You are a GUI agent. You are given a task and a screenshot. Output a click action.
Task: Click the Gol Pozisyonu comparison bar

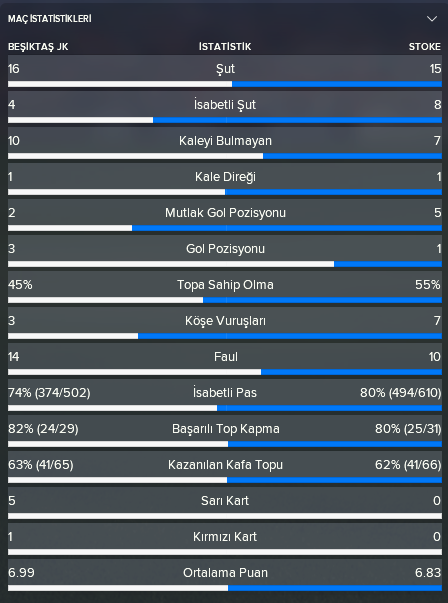(x=225, y=264)
